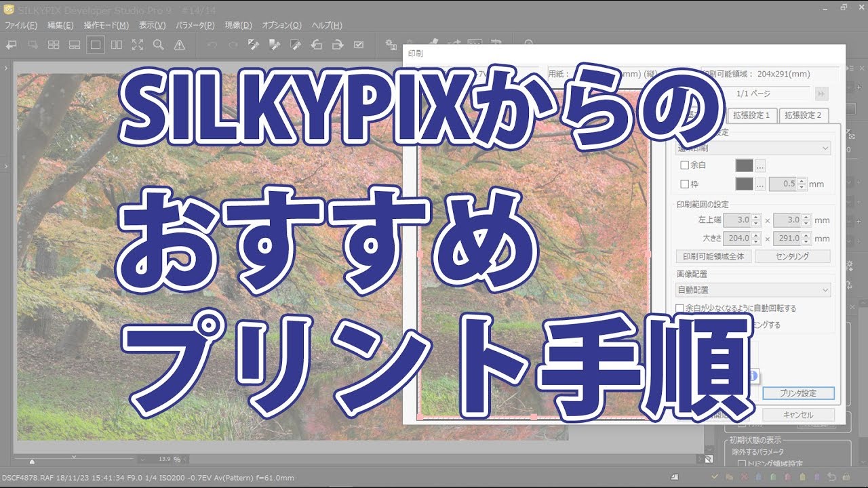Click the bottom-bar undo arrow icon
Screen dimensions: 868x488
(831, 476)
